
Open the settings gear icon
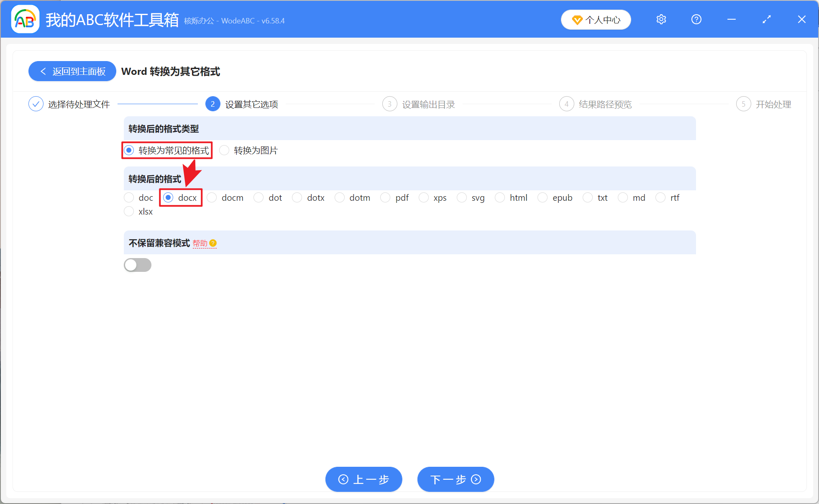661,19
